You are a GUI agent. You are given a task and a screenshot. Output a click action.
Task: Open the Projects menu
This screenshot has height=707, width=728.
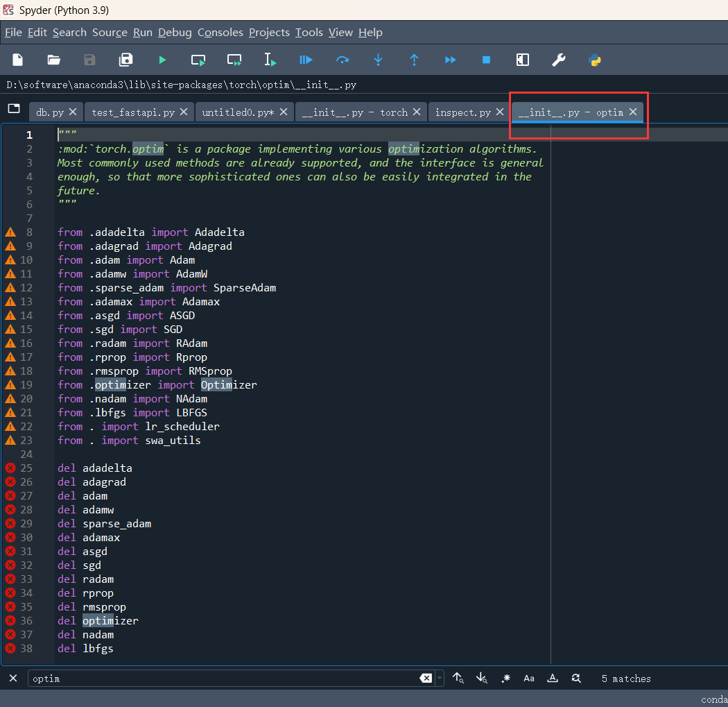269,33
